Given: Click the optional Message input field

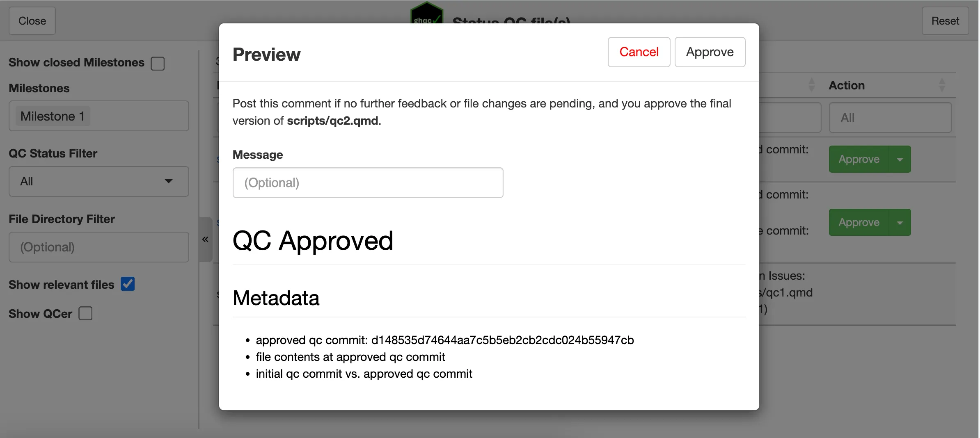Looking at the screenshot, I should [368, 182].
